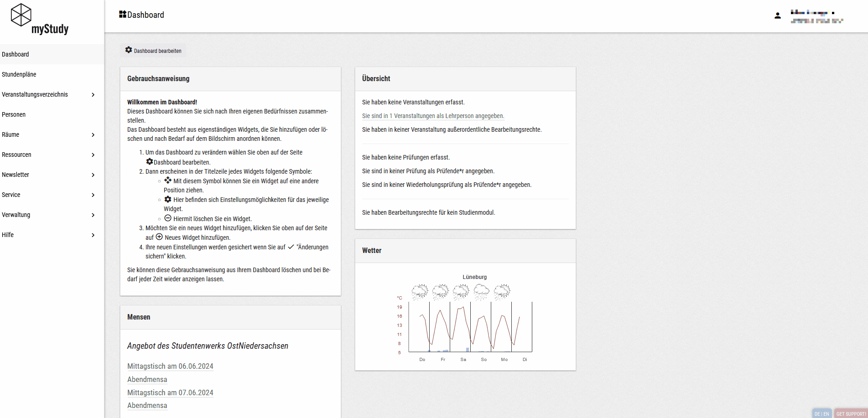
Task: Click 'Sie haben Bearbeitungsrechte für kein Studienmodul.'
Action: (429, 212)
